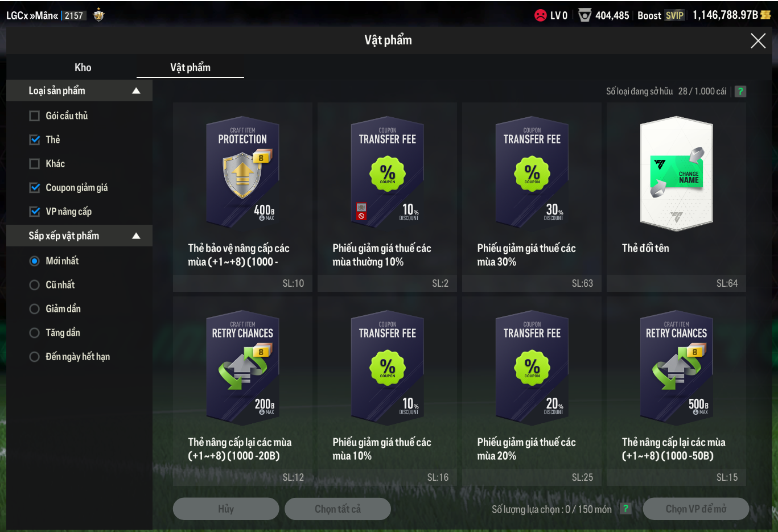Select the Retry Chances 200B item
The width and height of the screenshot is (778, 532).
click(242, 391)
